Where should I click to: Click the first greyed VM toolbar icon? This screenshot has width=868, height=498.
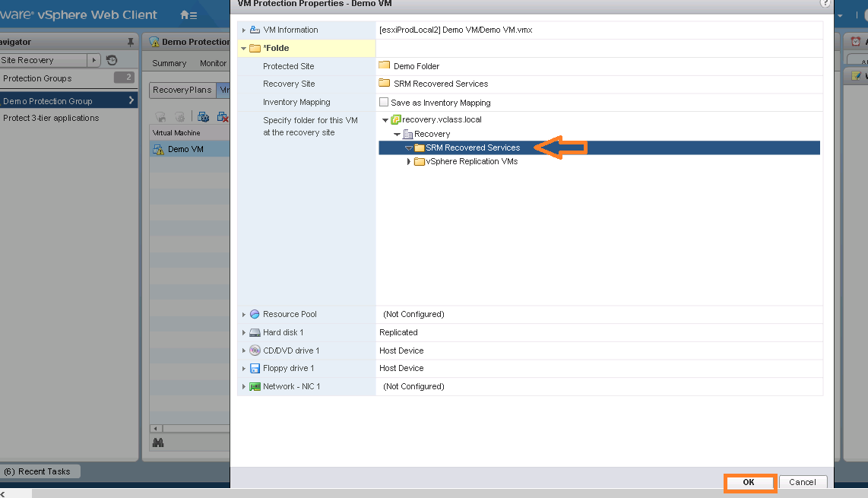pos(161,117)
